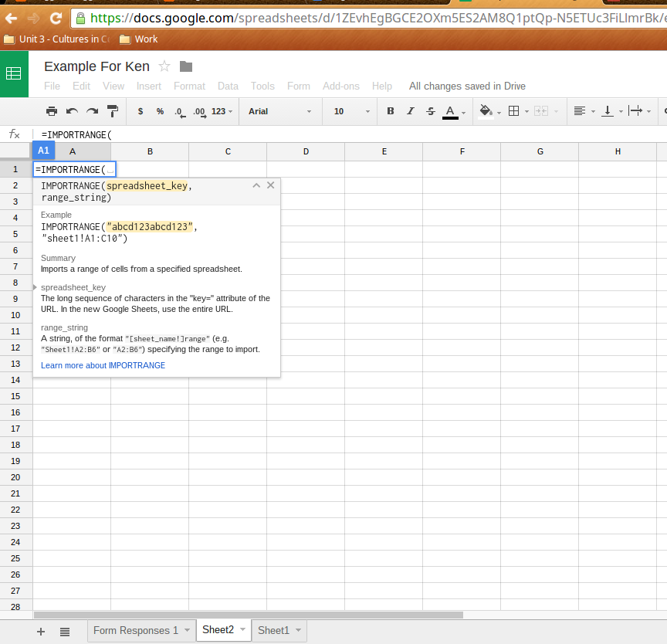
Task: Toggle strikethrough formatting
Action: click(x=431, y=111)
